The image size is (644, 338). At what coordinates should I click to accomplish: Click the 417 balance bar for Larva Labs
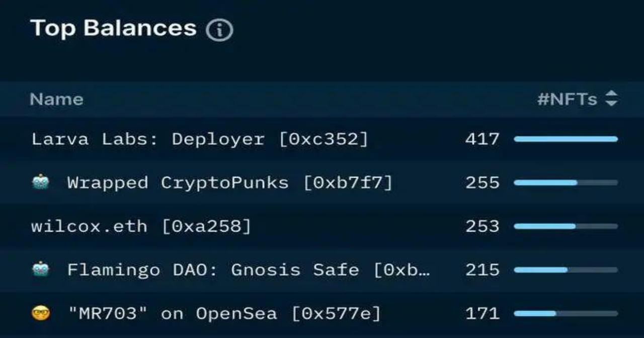click(566, 139)
